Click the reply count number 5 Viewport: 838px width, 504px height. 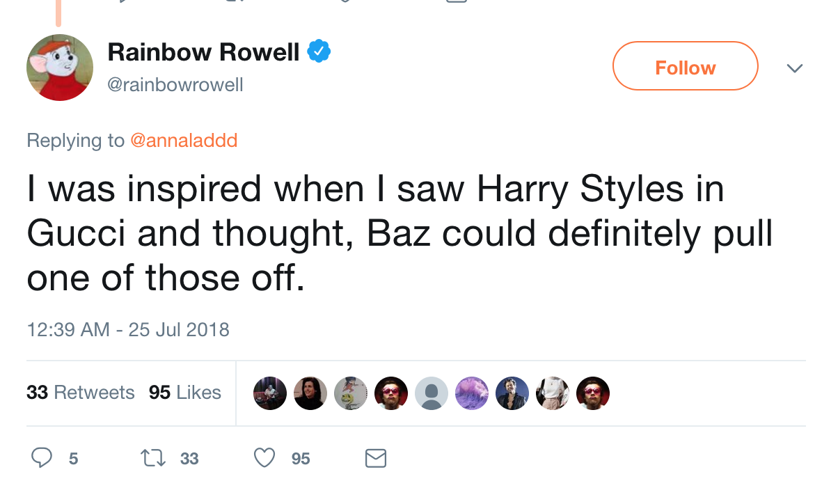(x=73, y=459)
